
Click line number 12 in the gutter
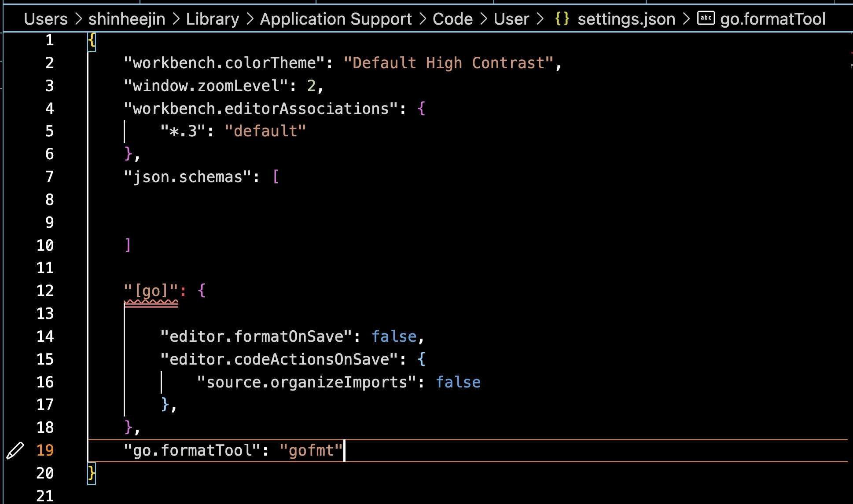click(x=45, y=291)
